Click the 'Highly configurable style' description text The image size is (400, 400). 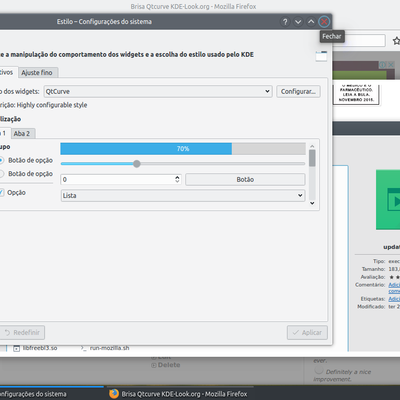(52, 105)
